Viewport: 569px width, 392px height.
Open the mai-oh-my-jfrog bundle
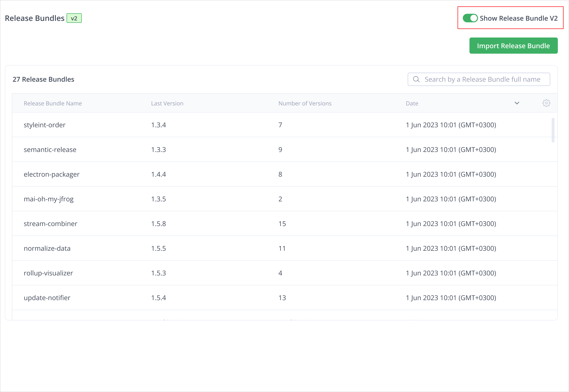49,199
